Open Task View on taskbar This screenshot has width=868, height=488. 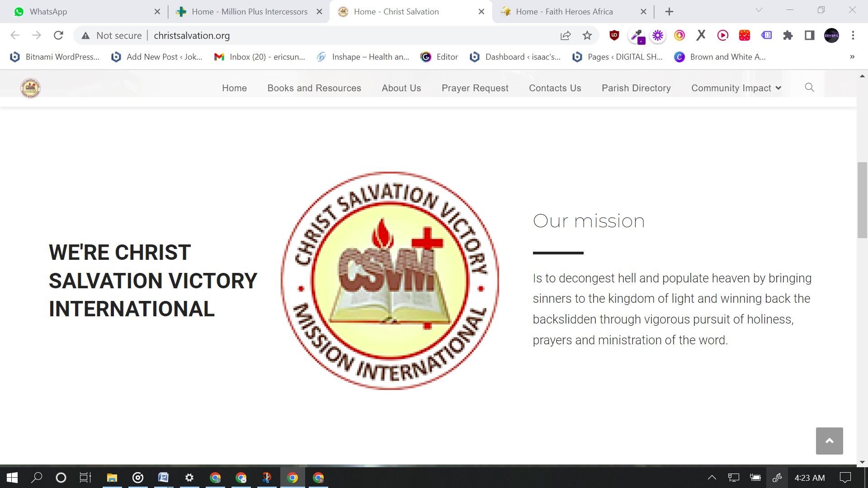click(x=85, y=478)
